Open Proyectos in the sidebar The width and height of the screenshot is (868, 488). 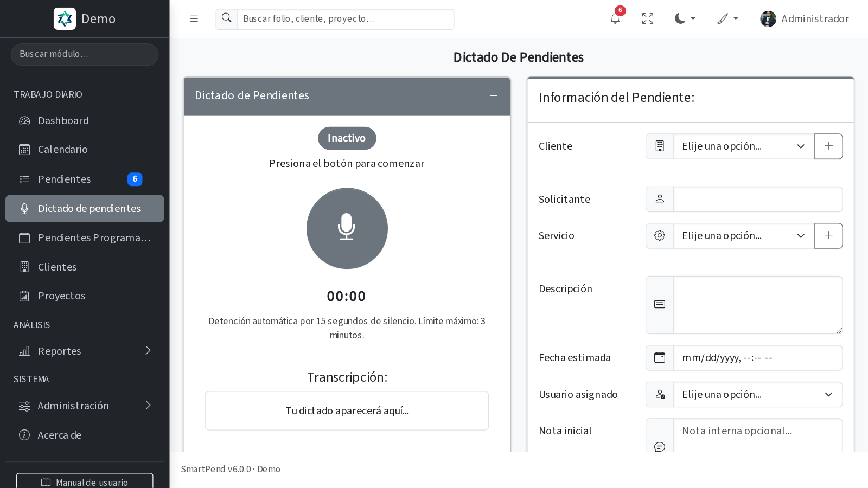click(85, 296)
